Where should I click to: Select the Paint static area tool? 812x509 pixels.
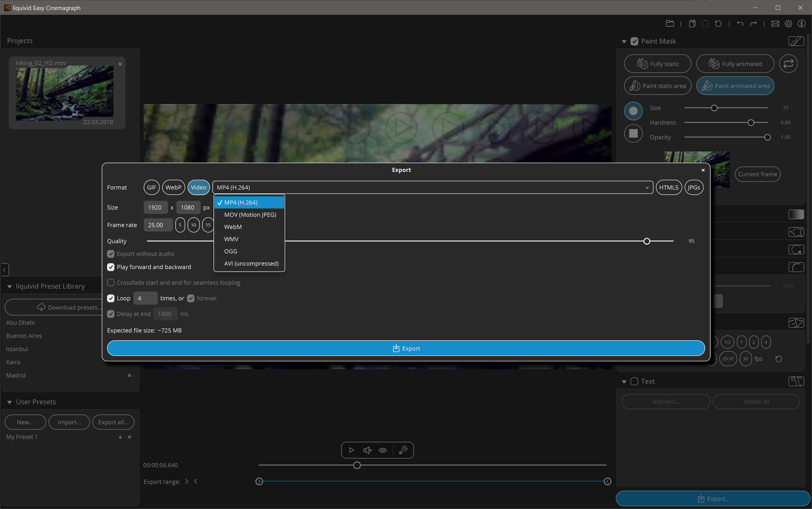point(657,85)
